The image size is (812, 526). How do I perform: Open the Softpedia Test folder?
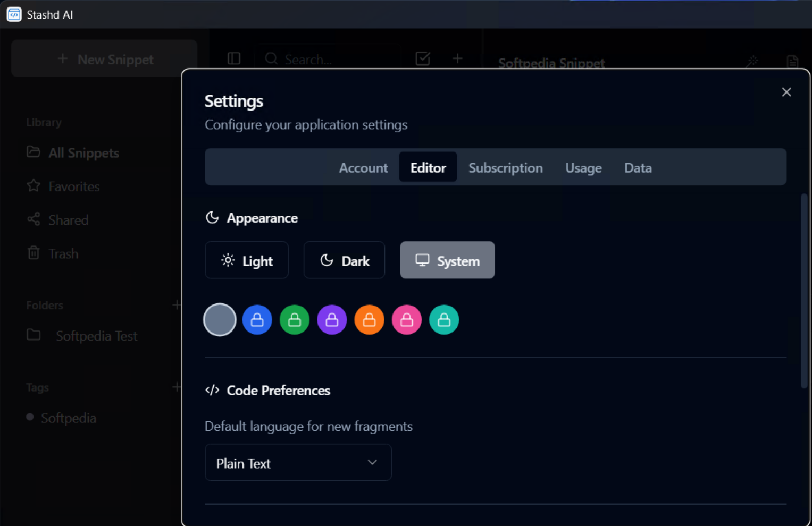click(x=96, y=335)
